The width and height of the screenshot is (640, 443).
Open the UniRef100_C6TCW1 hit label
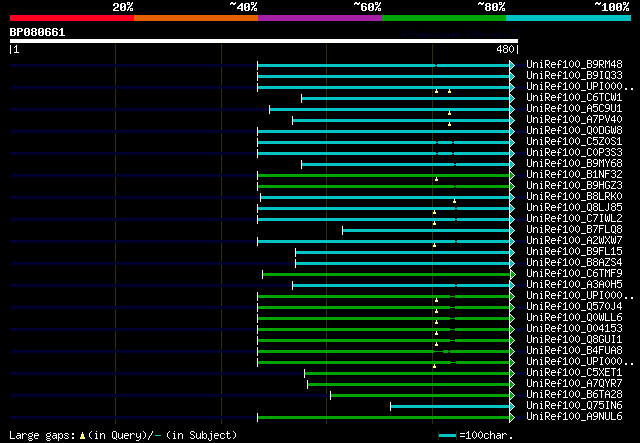[574, 97]
